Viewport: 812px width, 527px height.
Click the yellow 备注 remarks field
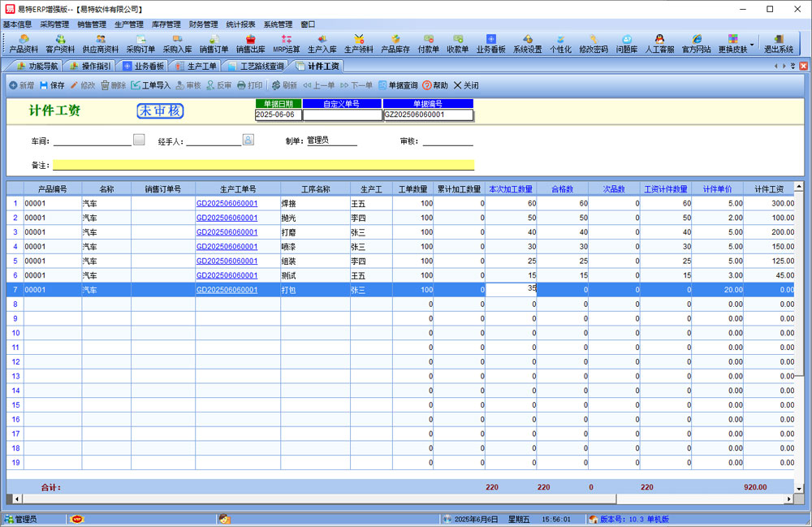(262, 165)
